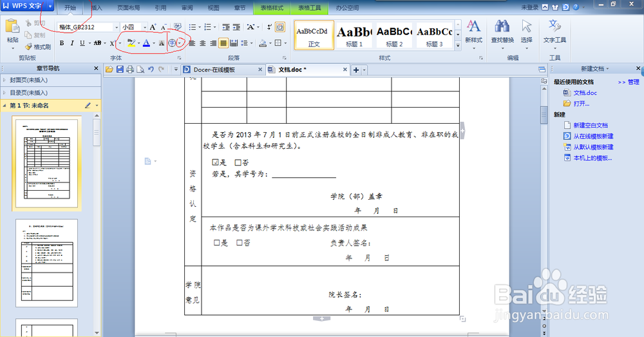Click the paragraph shading bucket icon
Viewport: 644px width, 337px height.
click(263, 43)
